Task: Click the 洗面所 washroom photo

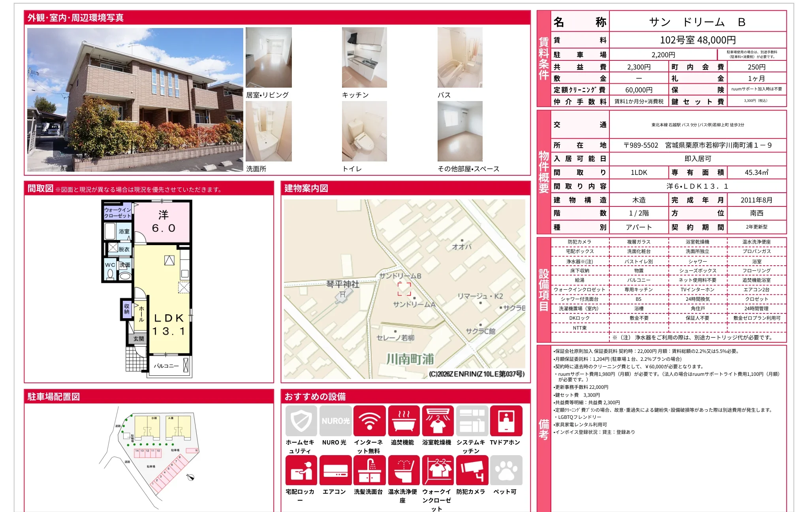Action: (x=269, y=131)
